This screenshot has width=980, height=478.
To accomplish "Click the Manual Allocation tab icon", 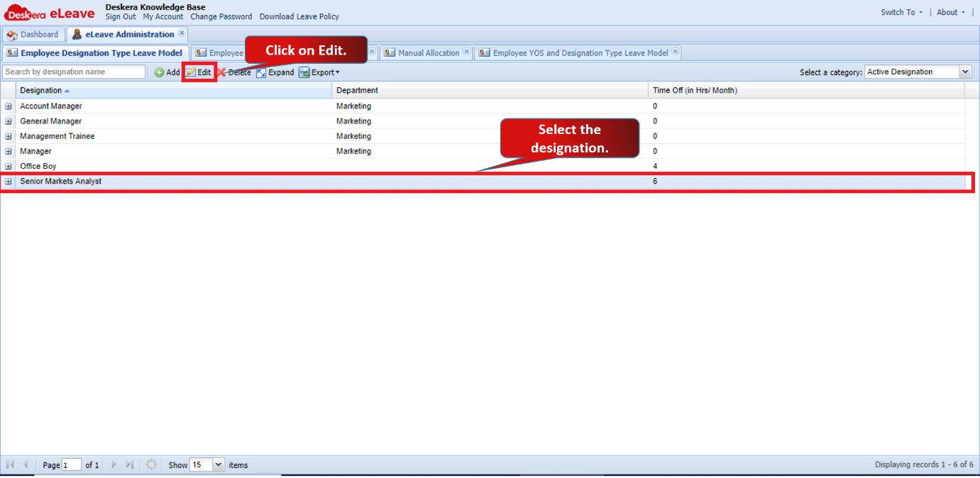I will pos(389,53).
